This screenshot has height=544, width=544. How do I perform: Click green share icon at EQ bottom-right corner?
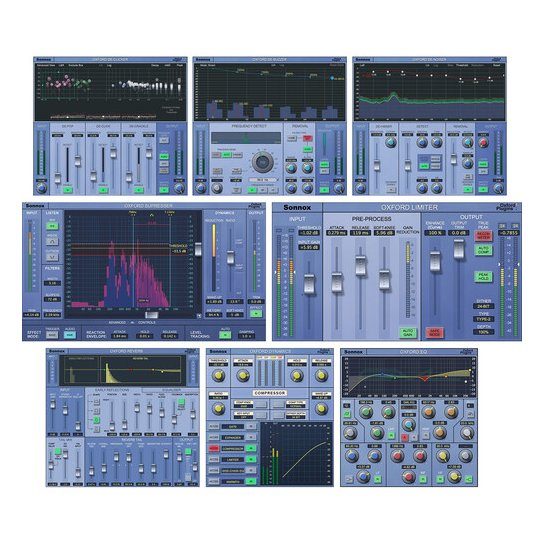coord(469,479)
